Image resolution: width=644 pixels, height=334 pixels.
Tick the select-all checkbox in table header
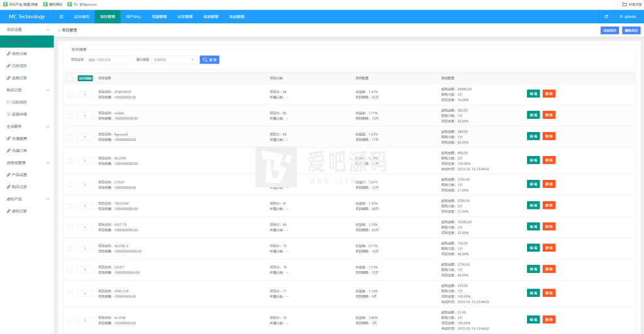click(x=70, y=79)
